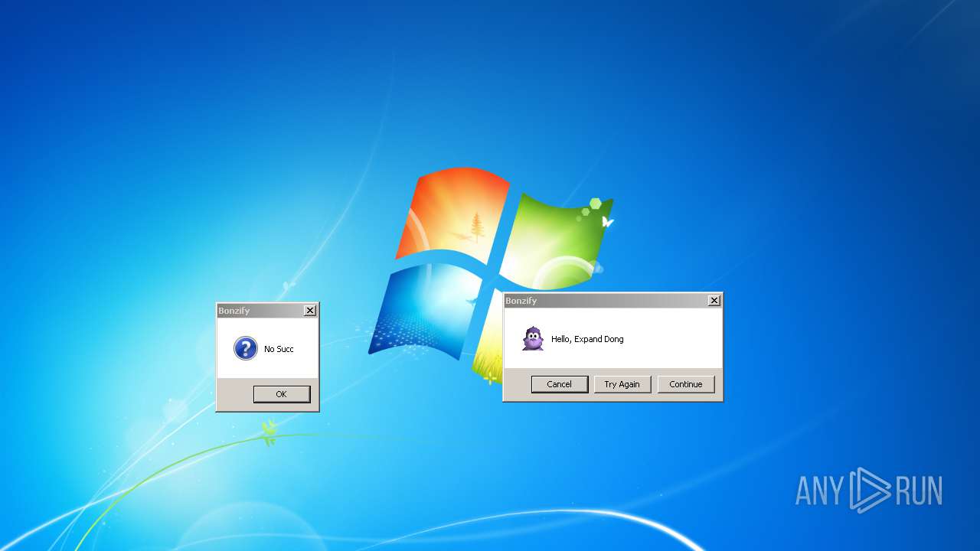Click Cancel in the Hello dialog
980x551 pixels.
coord(560,384)
